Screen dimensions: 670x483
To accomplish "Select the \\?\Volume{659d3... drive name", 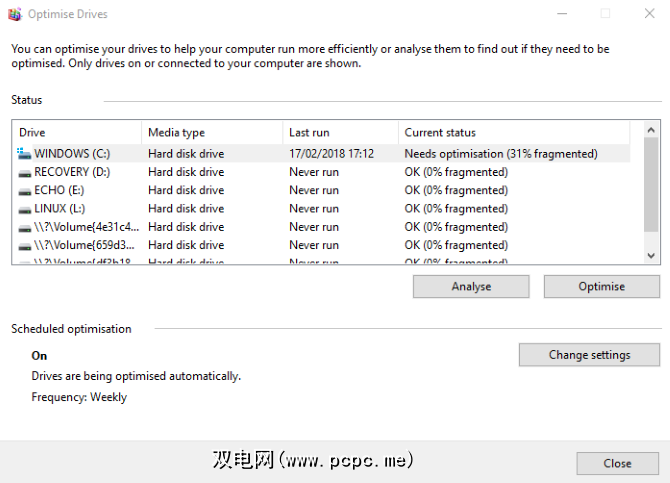I will point(84,245).
